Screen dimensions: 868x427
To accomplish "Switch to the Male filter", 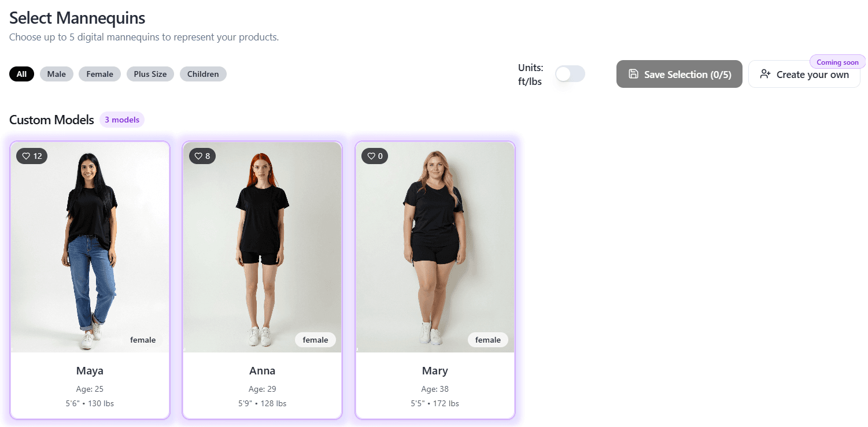I will point(56,73).
